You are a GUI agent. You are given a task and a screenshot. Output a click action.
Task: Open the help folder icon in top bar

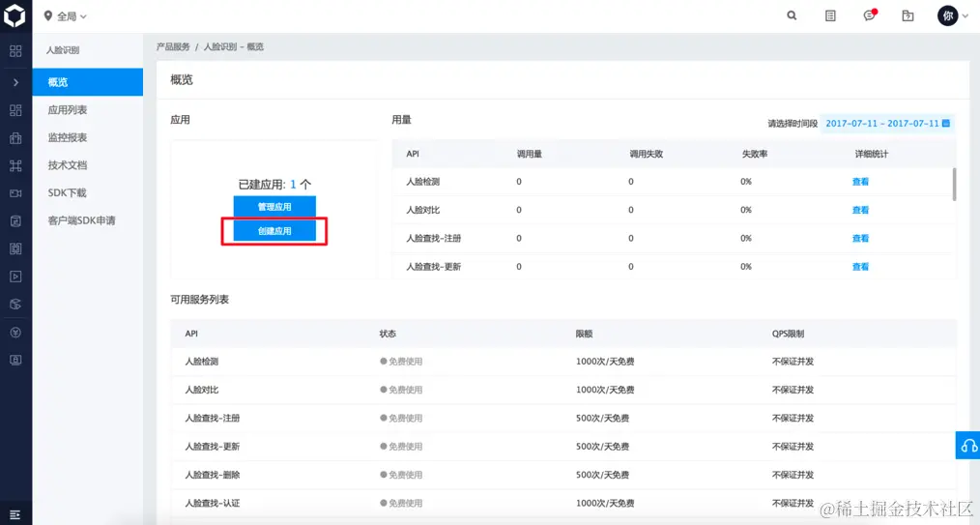coord(908,15)
